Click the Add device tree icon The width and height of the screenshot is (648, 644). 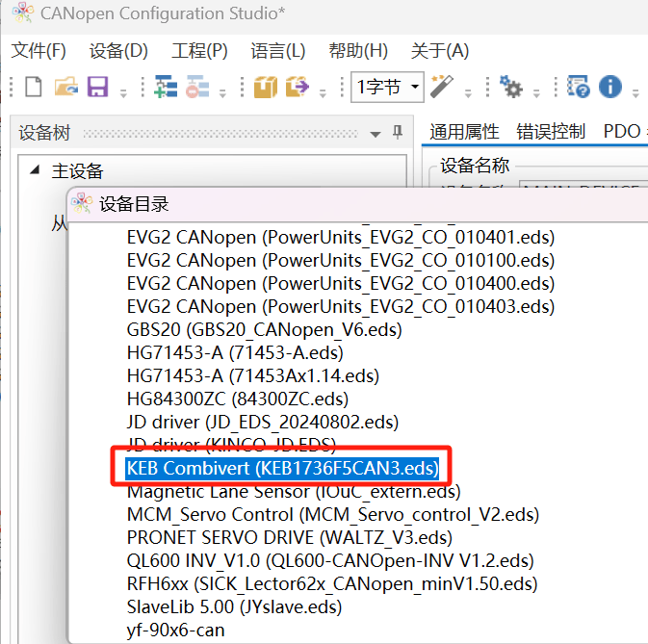coord(166,87)
